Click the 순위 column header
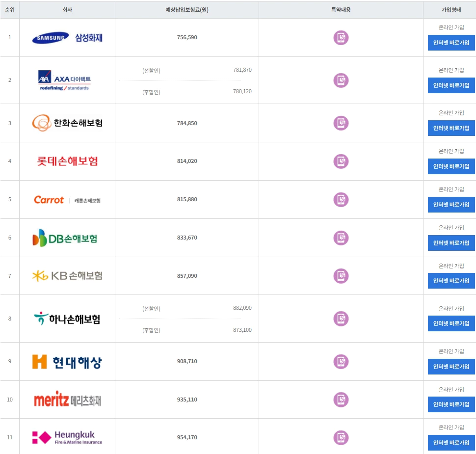This screenshot has height=454, width=476. tap(10, 10)
